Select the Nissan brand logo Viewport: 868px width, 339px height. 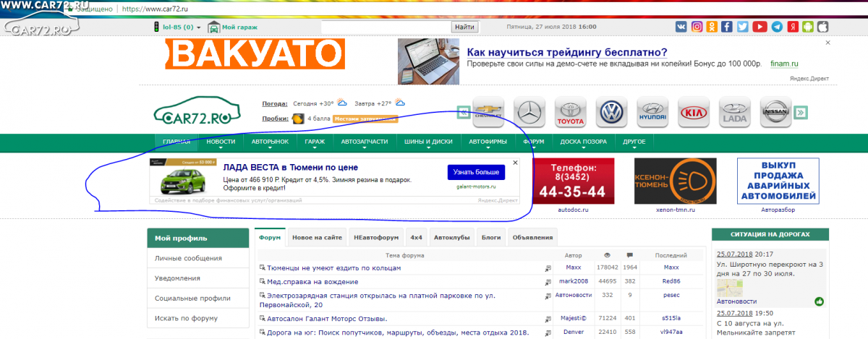point(775,112)
